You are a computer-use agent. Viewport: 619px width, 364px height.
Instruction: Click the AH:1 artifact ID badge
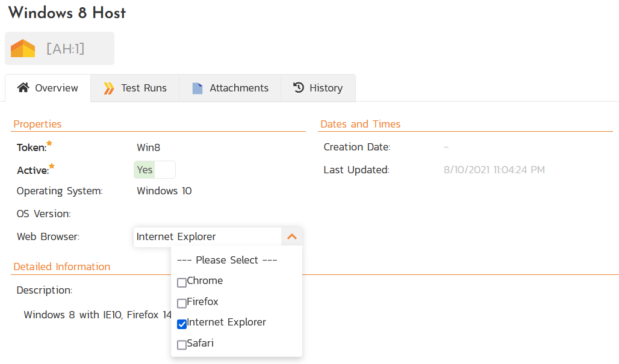[65, 49]
